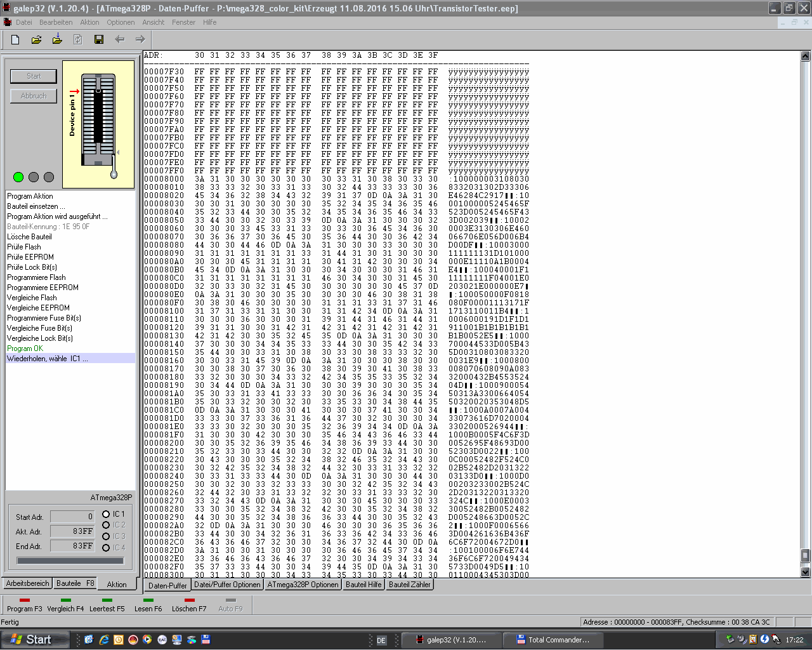Switch to the ATmega328P Optionen tab

pyautogui.click(x=303, y=585)
